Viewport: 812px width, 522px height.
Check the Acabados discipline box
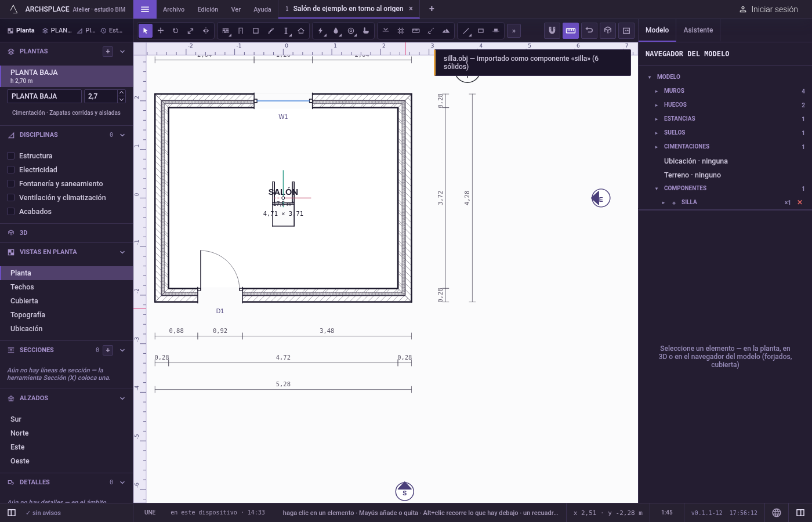click(10, 212)
